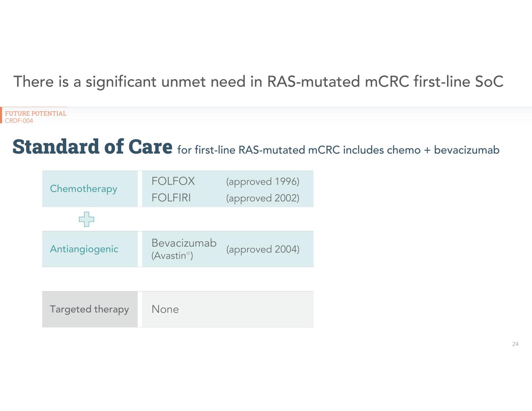Viewport: 532px width, 411px height.
Task: Click the CRDF-004 label
Action: [x=19, y=121]
